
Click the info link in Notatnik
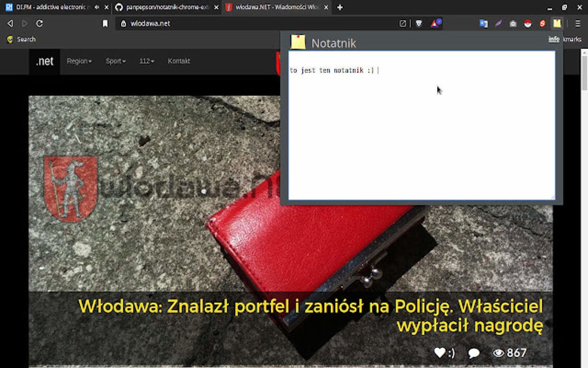[553, 39]
